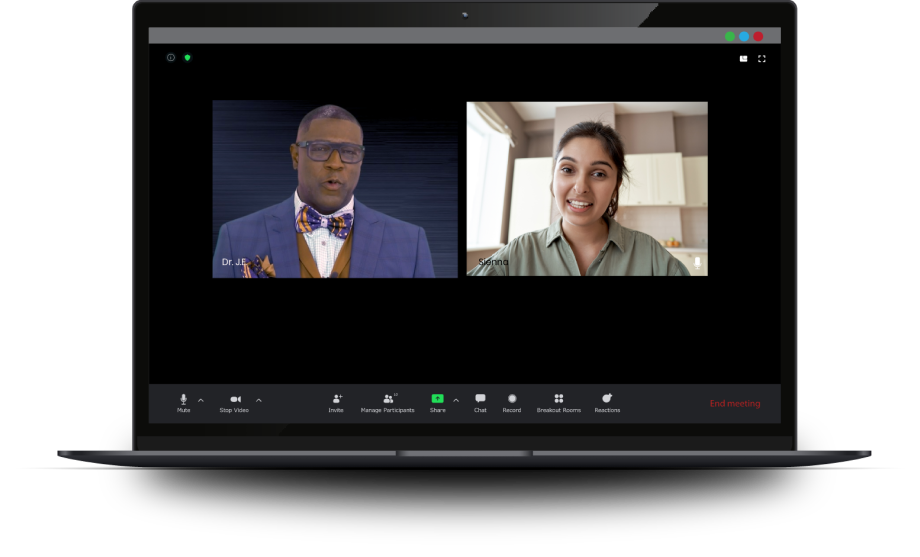
Task: Select Dr. J.E. video tile
Action: pyautogui.click(x=335, y=189)
